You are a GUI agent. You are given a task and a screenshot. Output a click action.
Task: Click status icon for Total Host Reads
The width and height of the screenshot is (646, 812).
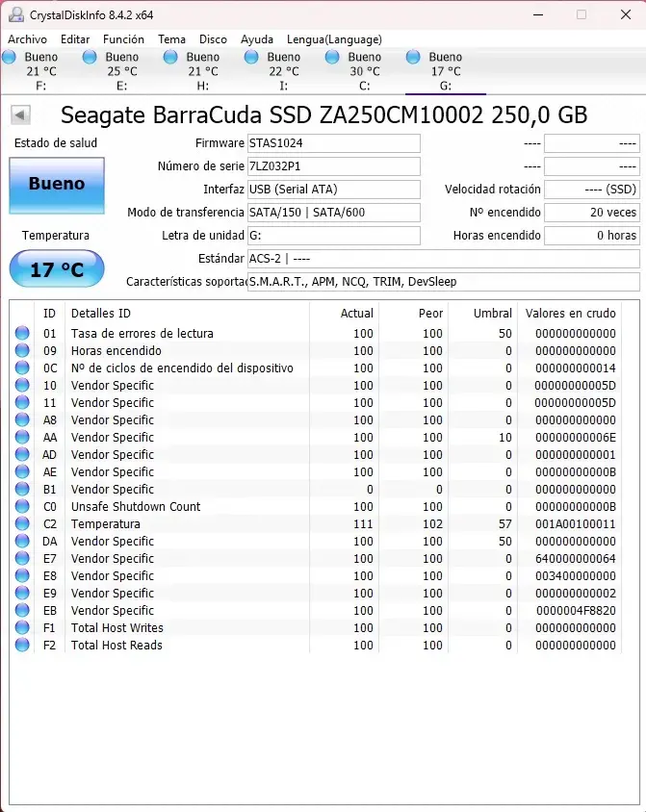coord(22,645)
